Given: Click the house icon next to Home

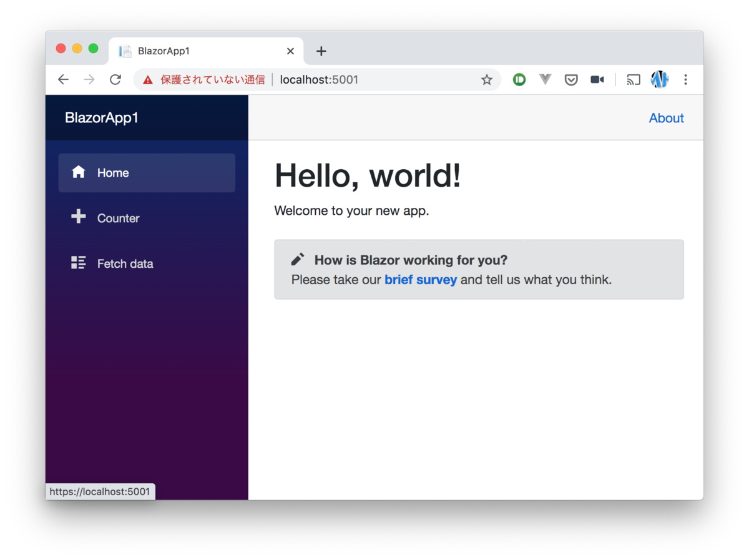Looking at the screenshot, I should (x=78, y=172).
